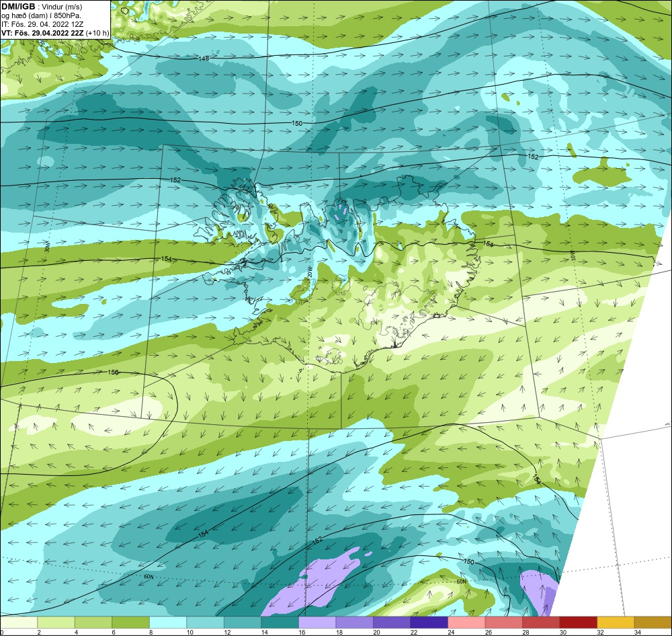Click the 148 contour label
The image size is (672, 636).
coord(204,58)
